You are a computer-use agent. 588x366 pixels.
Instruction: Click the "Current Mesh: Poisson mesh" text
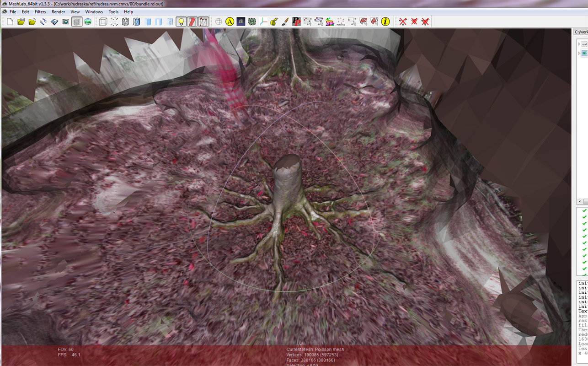click(315, 350)
